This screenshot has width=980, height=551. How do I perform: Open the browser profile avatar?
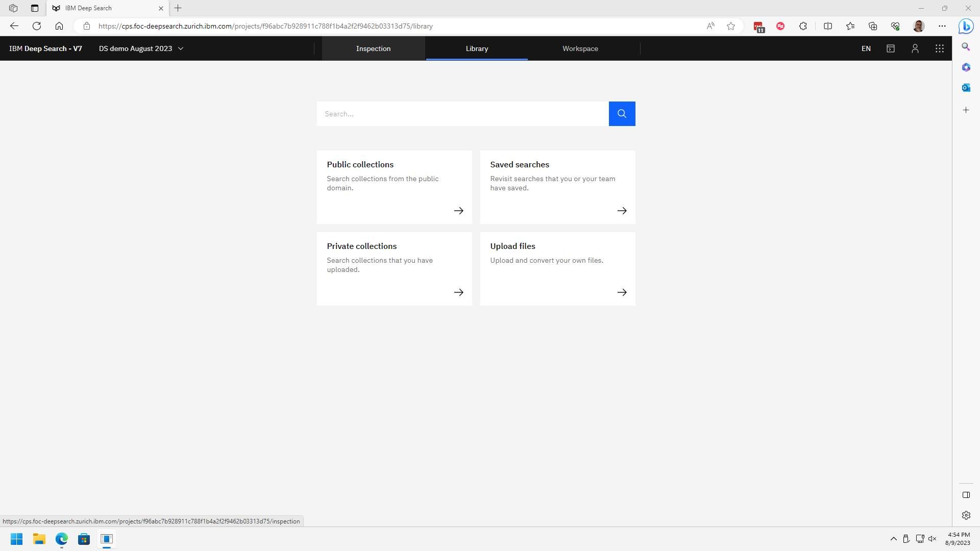[x=919, y=26]
